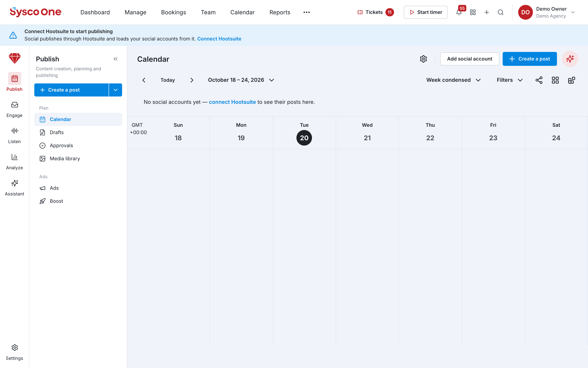Select Friday 23 column header
Screen dimensions: 588x368
(493, 133)
